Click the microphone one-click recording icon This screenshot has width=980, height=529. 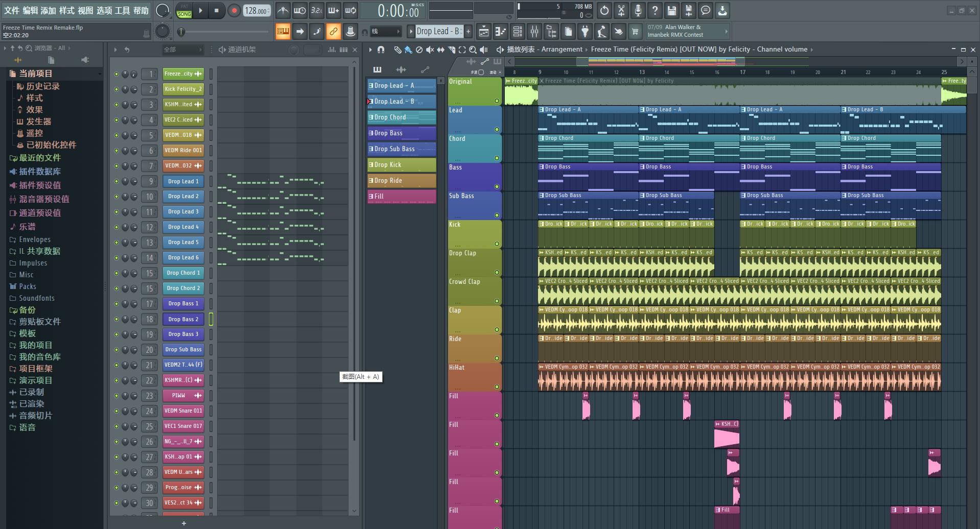[638, 10]
